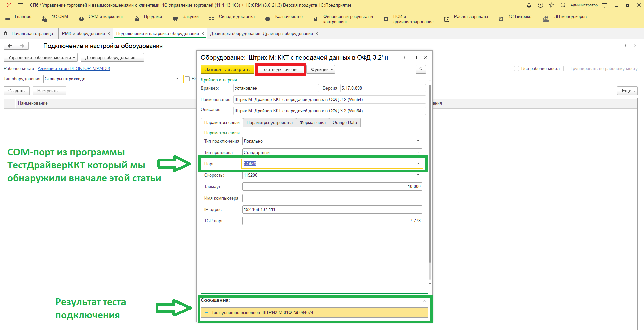Toggle Группировать по рабочему месту checkbox
Viewport: 644px width, 330px height.
[566, 69]
